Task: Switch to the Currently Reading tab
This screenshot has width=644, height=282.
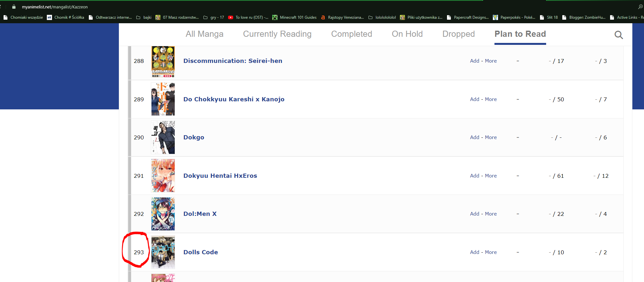Action: 277,34
